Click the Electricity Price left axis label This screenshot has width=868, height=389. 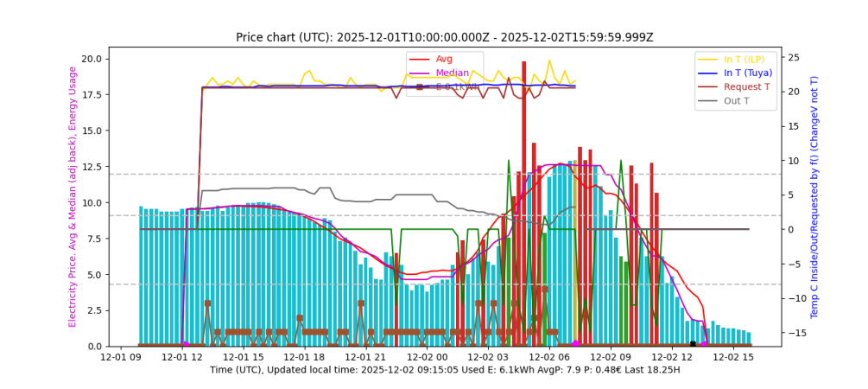point(73,197)
